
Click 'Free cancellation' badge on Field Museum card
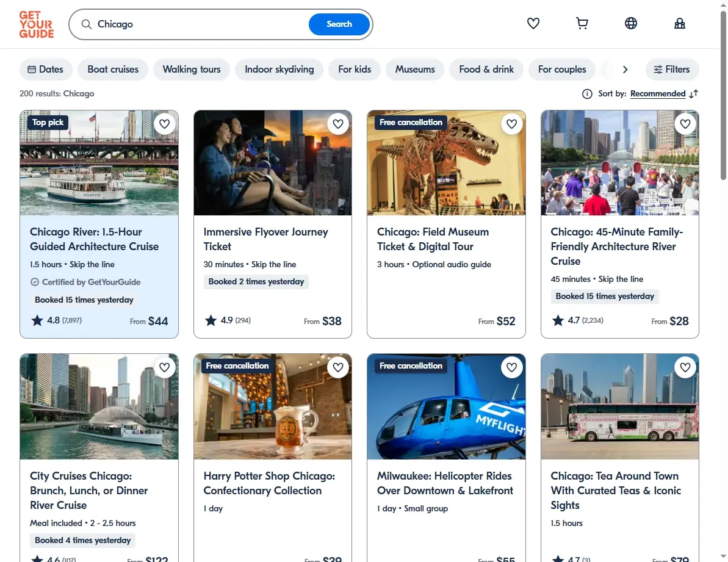pyautogui.click(x=411, y=123)
